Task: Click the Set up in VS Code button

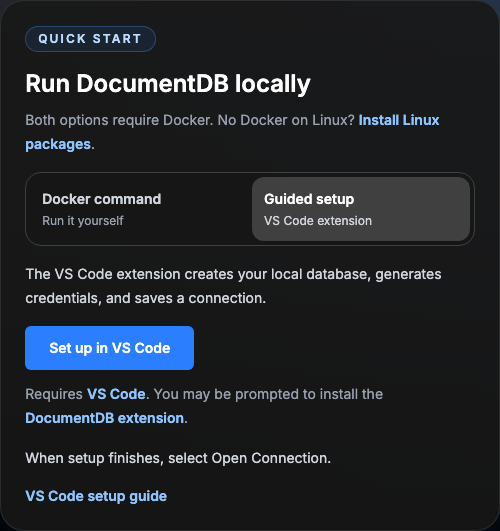Action: pyautogui.click(x=109, y=348)
